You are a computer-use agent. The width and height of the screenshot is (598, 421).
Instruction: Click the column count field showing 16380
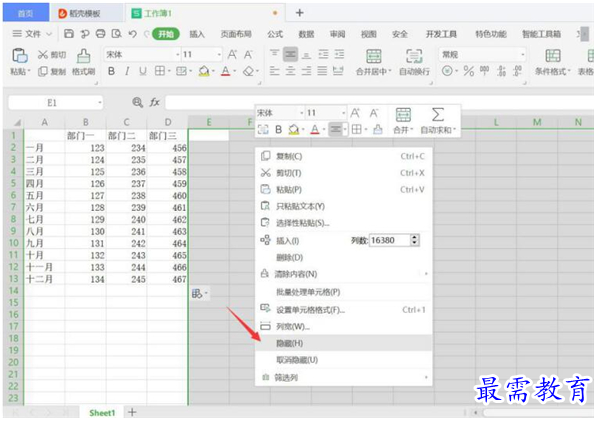(x=390, y=240)
